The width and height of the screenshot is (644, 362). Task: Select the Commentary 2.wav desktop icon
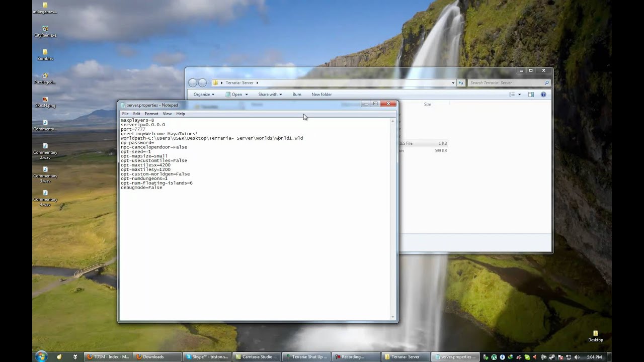[x=45, y=151]
